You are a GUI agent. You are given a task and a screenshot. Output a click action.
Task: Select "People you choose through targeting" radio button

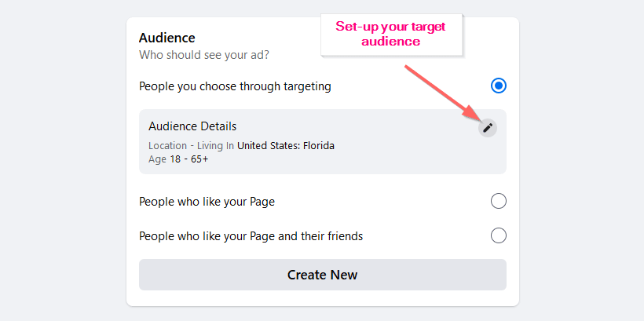pyautogui.click(x=498, y=86)
